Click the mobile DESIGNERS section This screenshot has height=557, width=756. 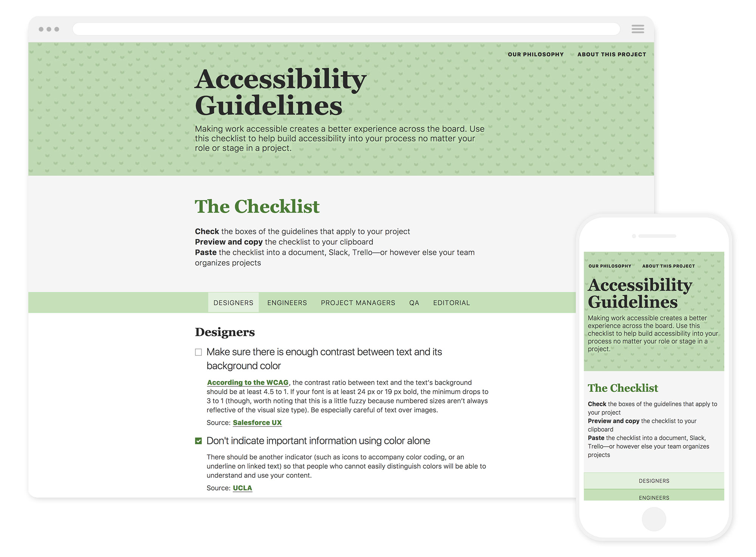(655, 481)
